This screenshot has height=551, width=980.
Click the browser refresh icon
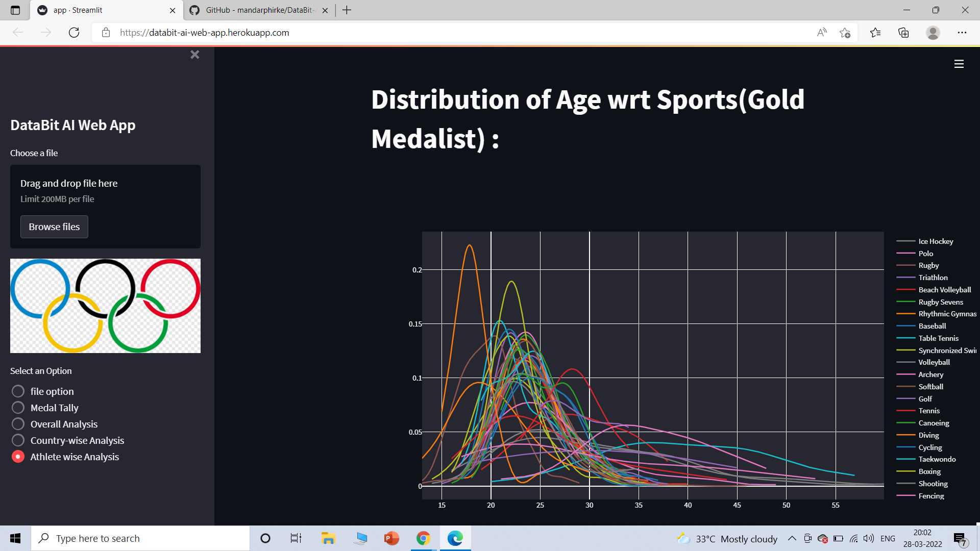[x=74, y=33]
